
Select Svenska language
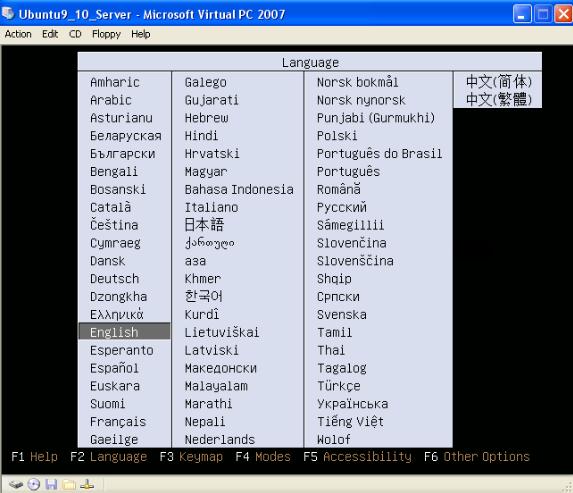(x=342, y=314)
